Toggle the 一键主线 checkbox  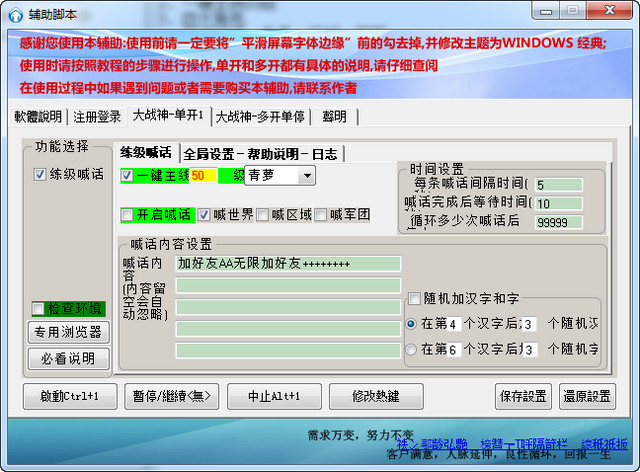(127, 176)
